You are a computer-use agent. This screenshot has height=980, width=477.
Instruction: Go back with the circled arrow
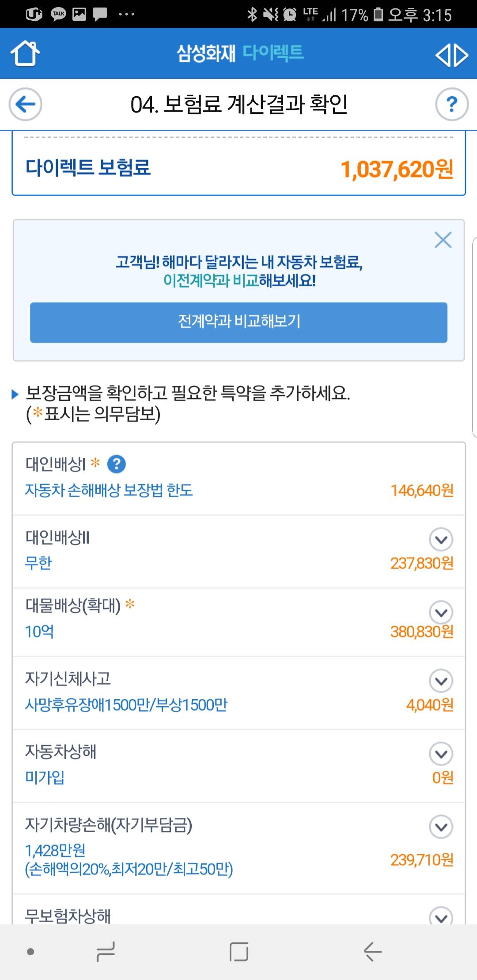[x=26, y=105]
